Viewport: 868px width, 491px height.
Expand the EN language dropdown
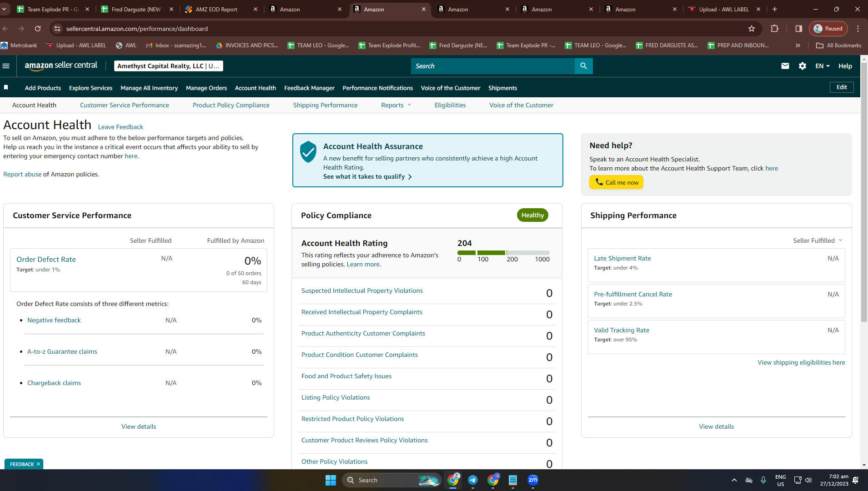(x=823, y=66)
